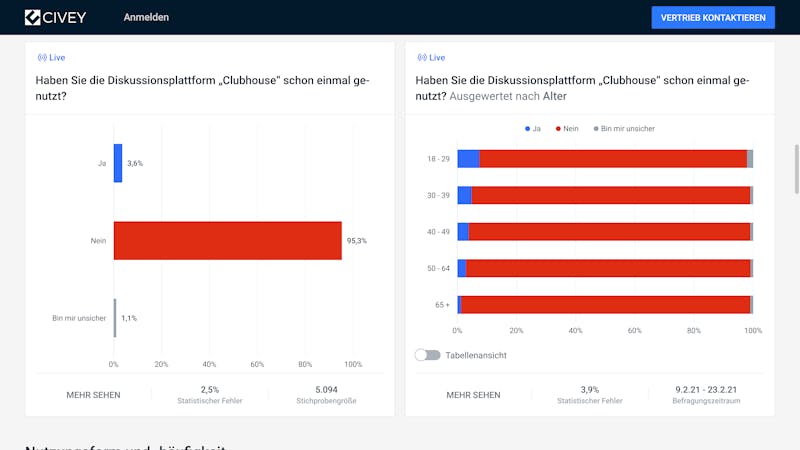Click the Live broadcast icon in the right card

(x=422, y=58)
